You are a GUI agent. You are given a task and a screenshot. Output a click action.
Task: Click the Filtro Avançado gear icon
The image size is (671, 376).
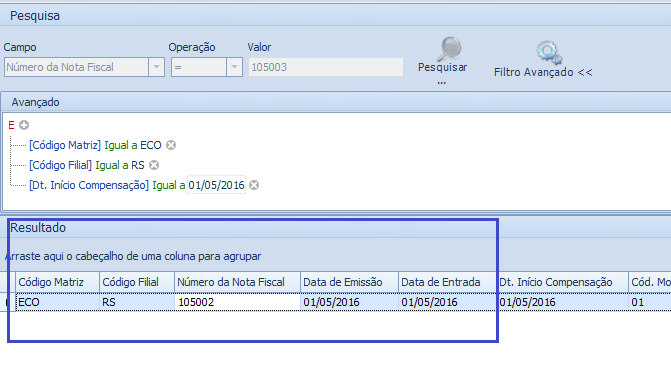point(549,53)
